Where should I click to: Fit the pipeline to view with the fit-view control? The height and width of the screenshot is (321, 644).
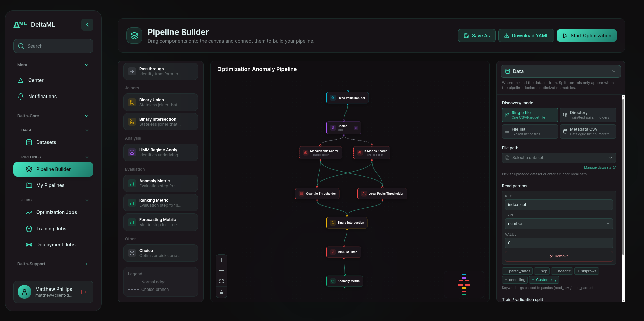click(x=221, y=281)
